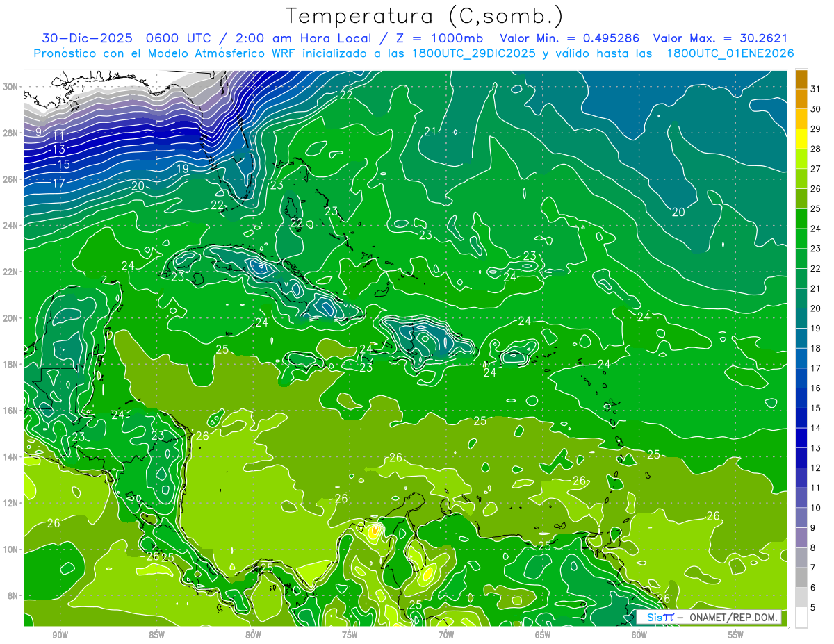Click the "Pronóstico con el Modelo Atmosferico WRF" line
Screen dimensions: 834x644
414,53
